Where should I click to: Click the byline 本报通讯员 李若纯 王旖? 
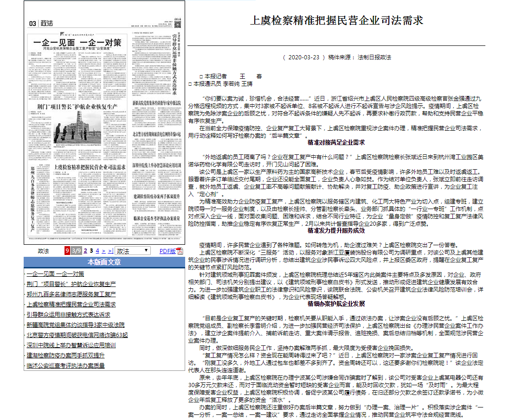pyautogui.click(x=220, y=84)
